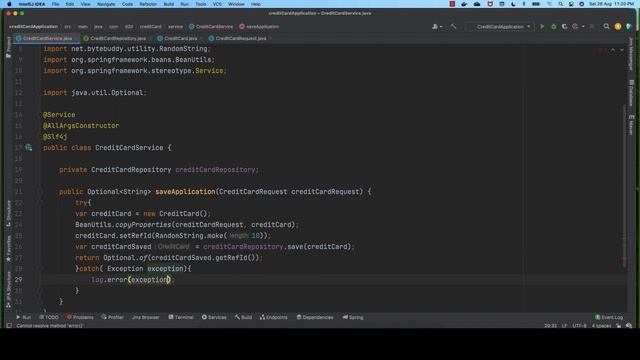Click the saveApplication breadcrumb item
Viewport: 640px width, 360px height.
[x=259, y=27]
